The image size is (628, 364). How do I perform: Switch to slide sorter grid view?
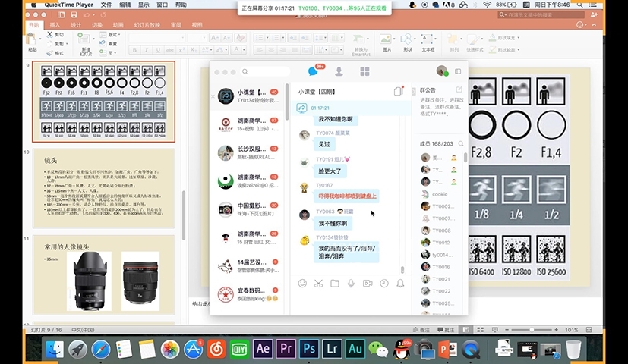click(480, 330)
